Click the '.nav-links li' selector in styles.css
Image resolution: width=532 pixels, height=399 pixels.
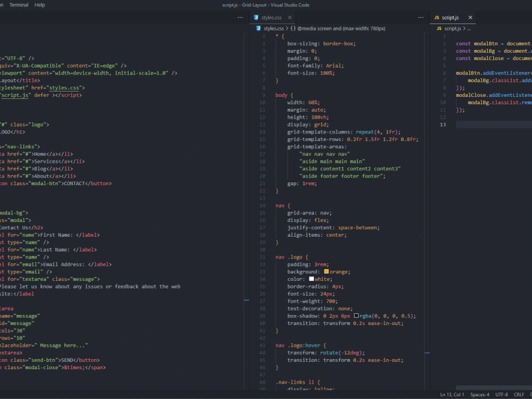[295, 382]
